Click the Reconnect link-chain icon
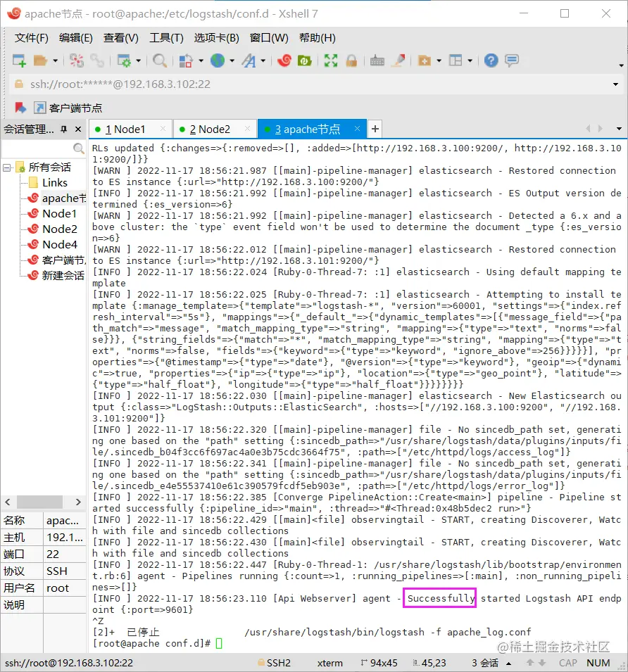 point(97,61)
